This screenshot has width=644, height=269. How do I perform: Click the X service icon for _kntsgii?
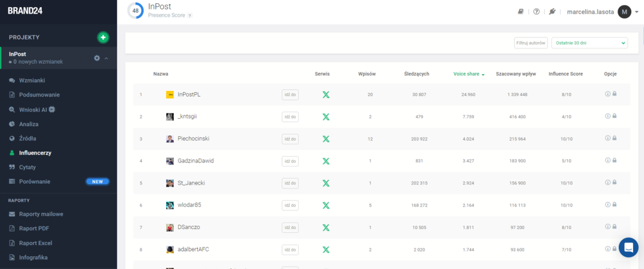326,117
